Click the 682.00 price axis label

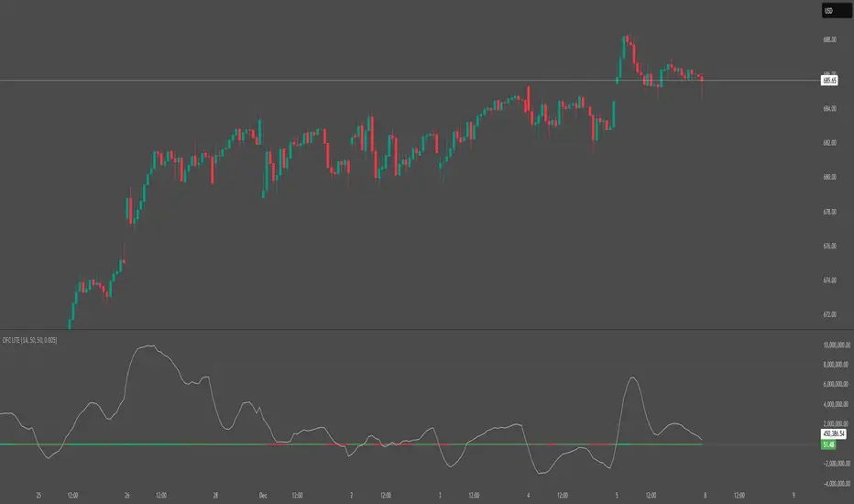coord(829,143)
